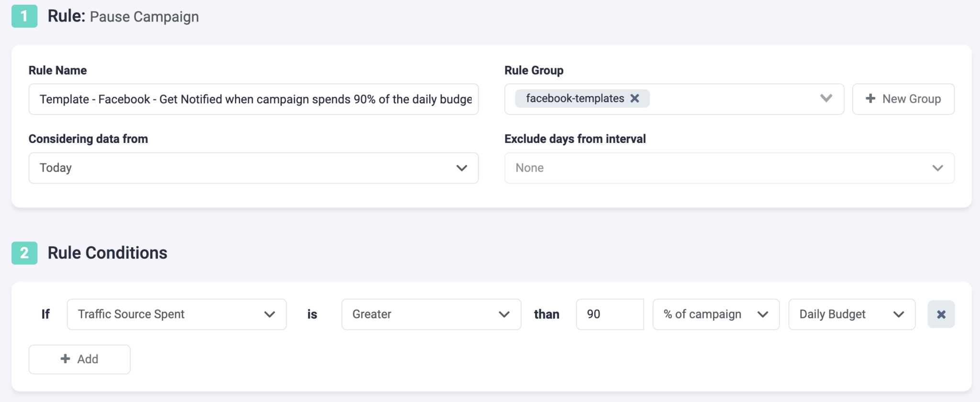Open the Exclude days from interval dropdown

[x=729, y=168]
